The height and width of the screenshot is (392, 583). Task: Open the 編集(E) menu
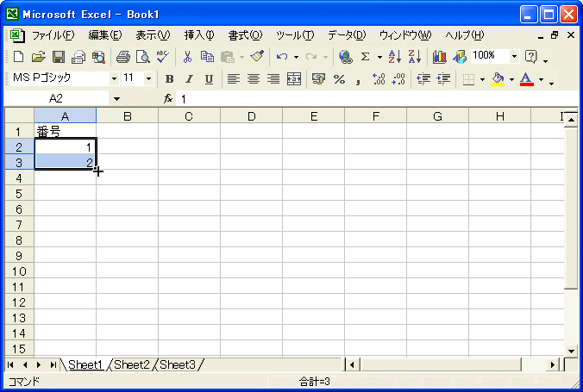click(105, 35)
